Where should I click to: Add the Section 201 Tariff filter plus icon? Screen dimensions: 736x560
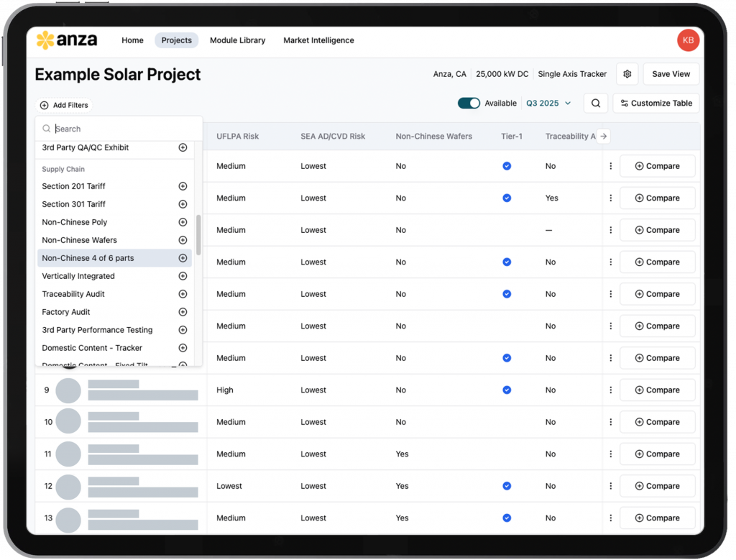(x=183, y=186)
